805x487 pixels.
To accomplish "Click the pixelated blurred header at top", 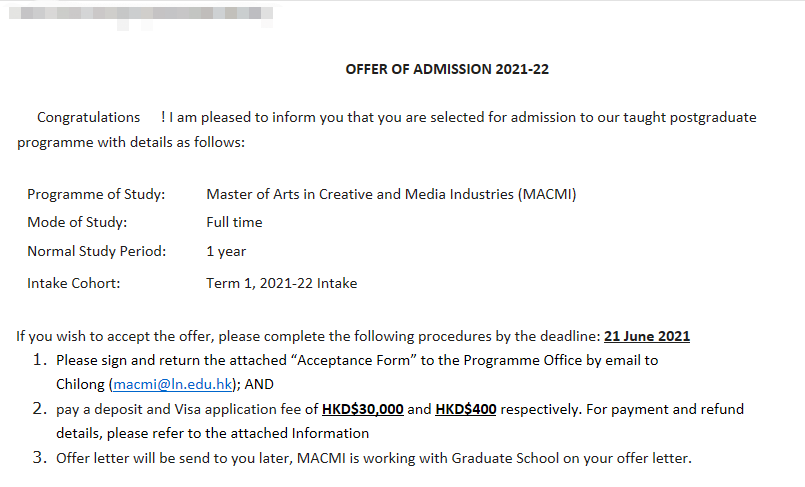I will pyautogui.click(x=141, y=15).
